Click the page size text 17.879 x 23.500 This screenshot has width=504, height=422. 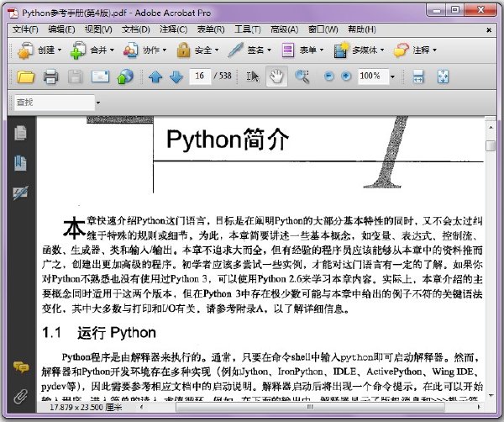[x=87, y=407]
